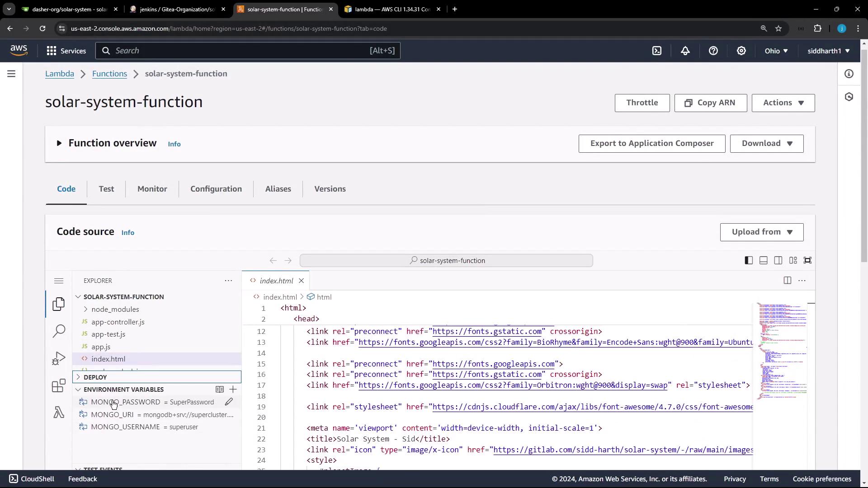
Task: Expand the Function overview section
Action: click(59, 143)
